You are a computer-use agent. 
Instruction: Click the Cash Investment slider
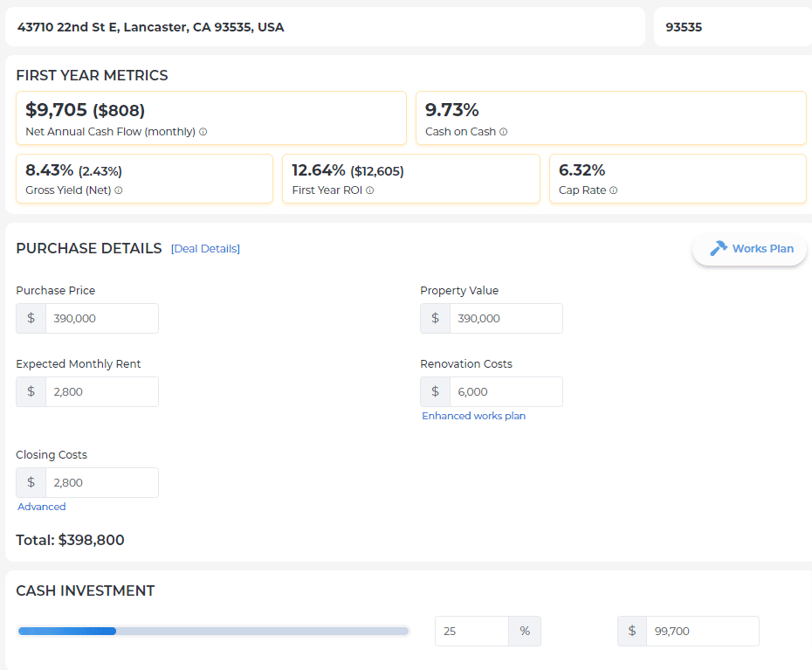213,632
